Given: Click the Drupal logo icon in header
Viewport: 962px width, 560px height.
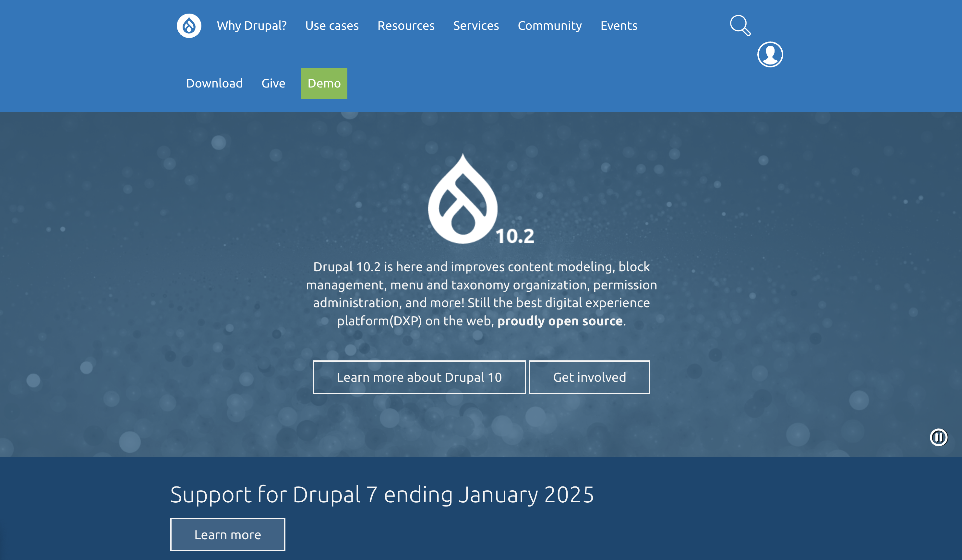Looking at the screenshot, I should pyautogui.click(x=189, y=25).
